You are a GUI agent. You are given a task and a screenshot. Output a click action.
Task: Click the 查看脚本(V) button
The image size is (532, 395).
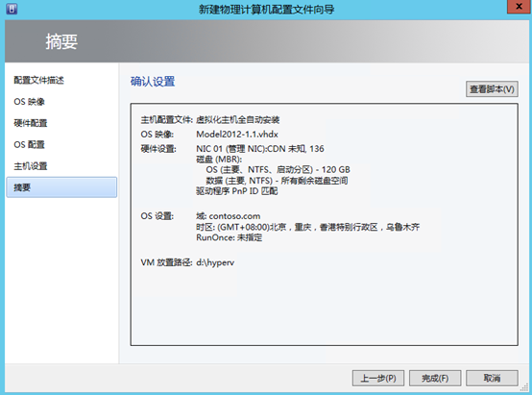click(x=492, y=89)
